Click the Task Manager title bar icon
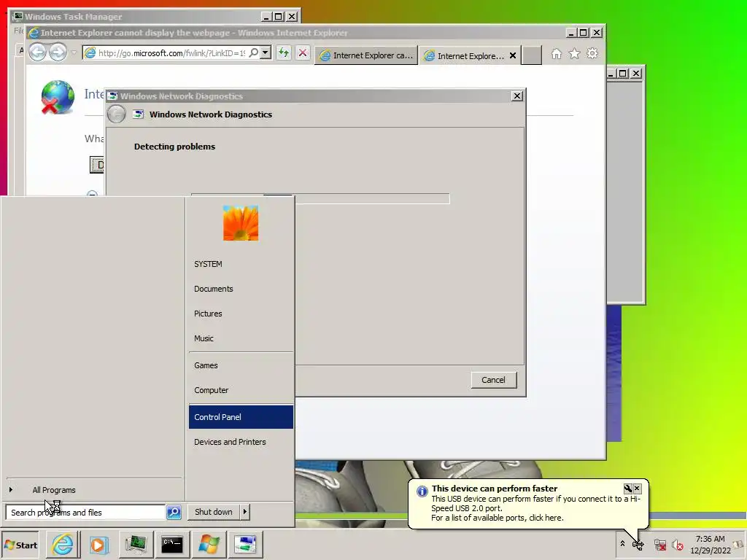 click(x=18, y=16)
